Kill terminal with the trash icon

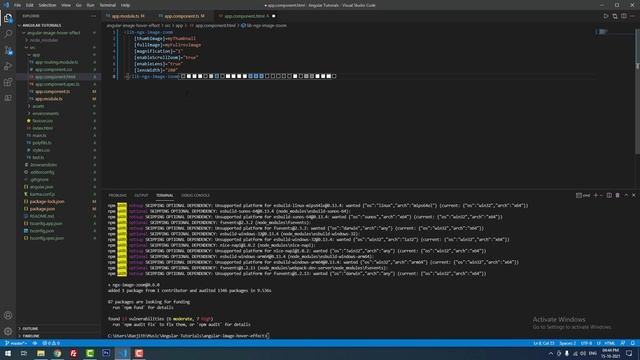pyautogui.click(x=618, y=195)
